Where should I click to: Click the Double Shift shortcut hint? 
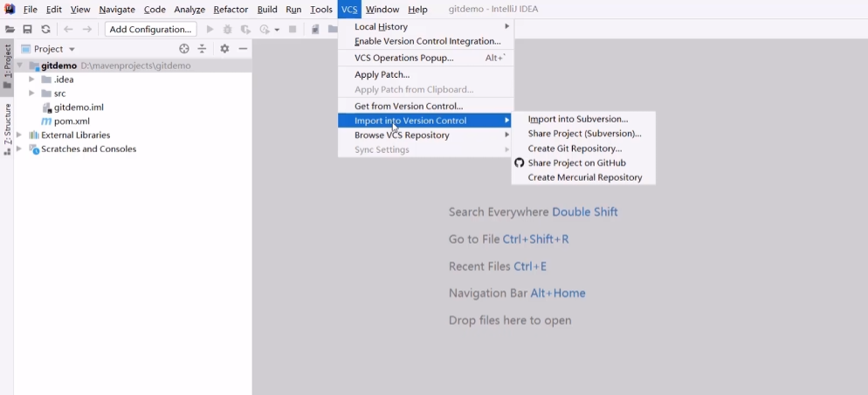tap(584, 212)
